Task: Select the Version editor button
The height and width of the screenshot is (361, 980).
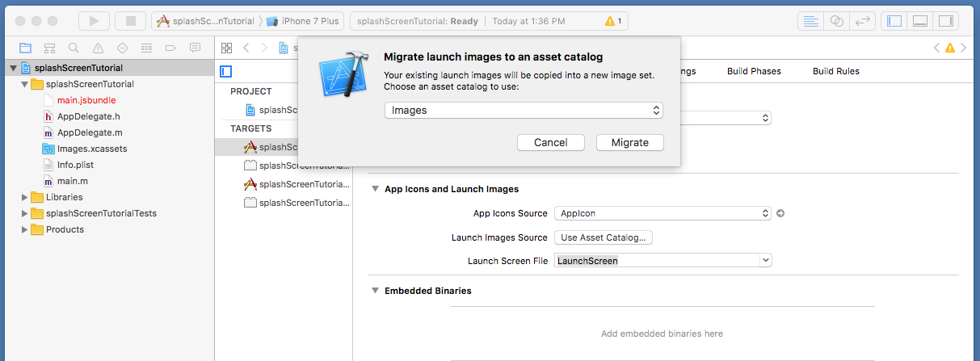Action: click(x=862, y=21)
